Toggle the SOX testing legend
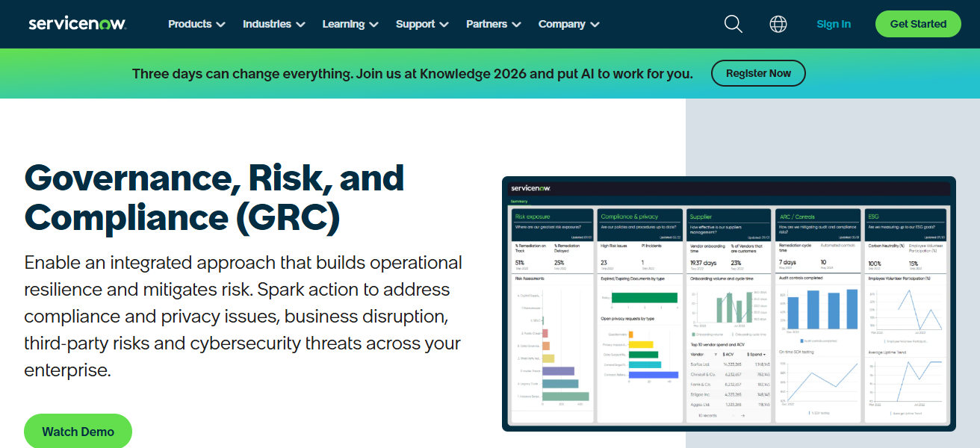Viewport: 980px width, 448px height. tap(818, 413)
